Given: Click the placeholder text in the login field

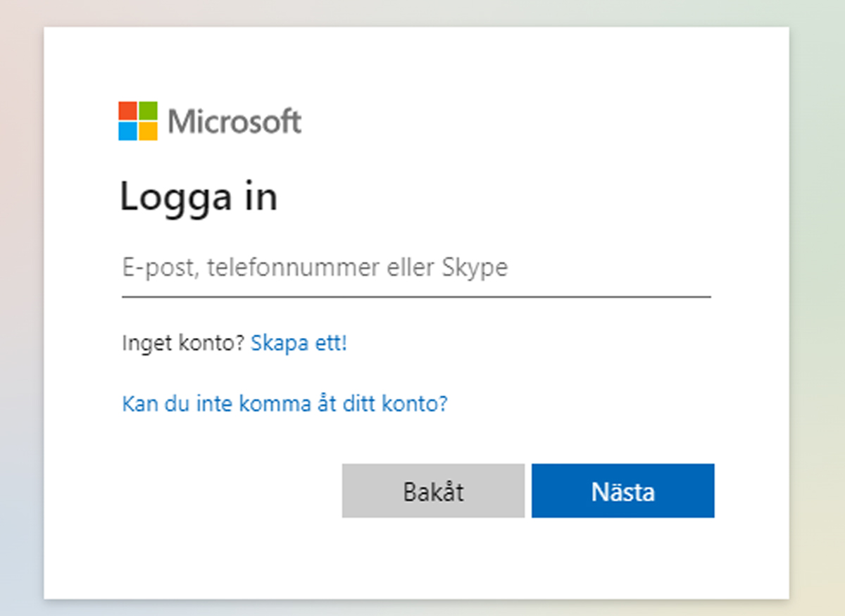Looking at the screenshot, I should click(315, 268).
